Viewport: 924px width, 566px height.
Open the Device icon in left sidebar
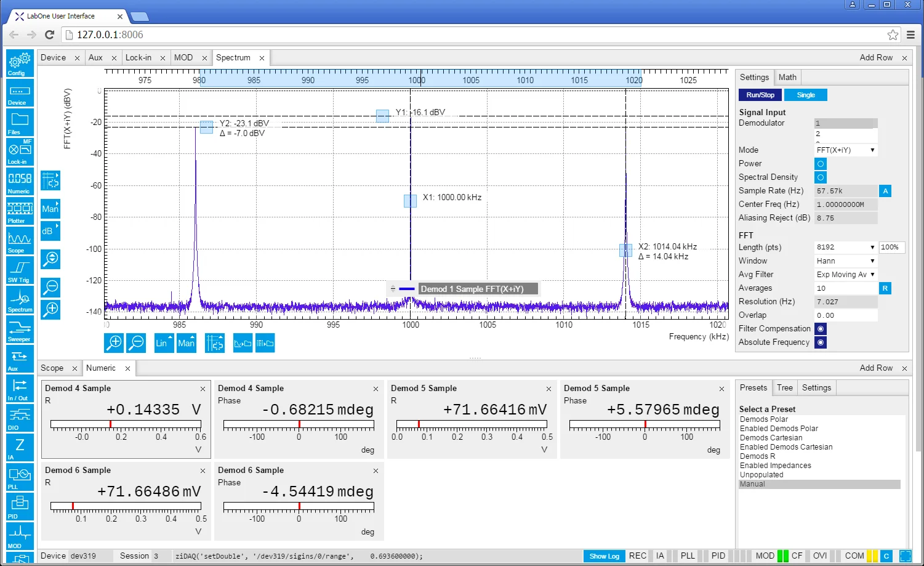[x=20, y=93]
